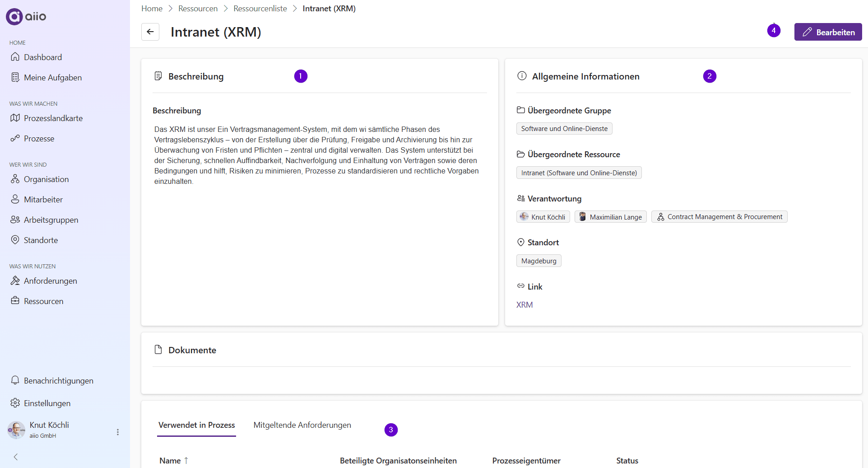
Task: Open Prozesse in sidebar
Action: pyautogui.click(x=39, y=139)
